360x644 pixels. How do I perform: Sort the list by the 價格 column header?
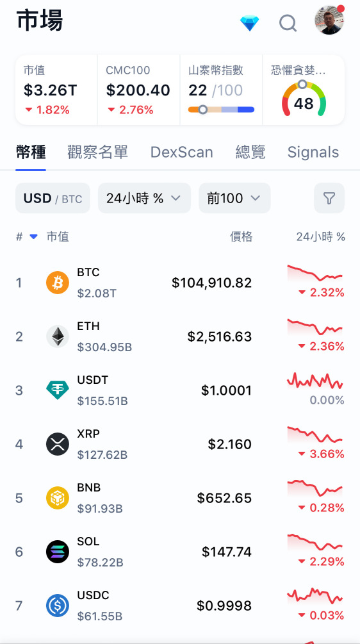(241, 236)
